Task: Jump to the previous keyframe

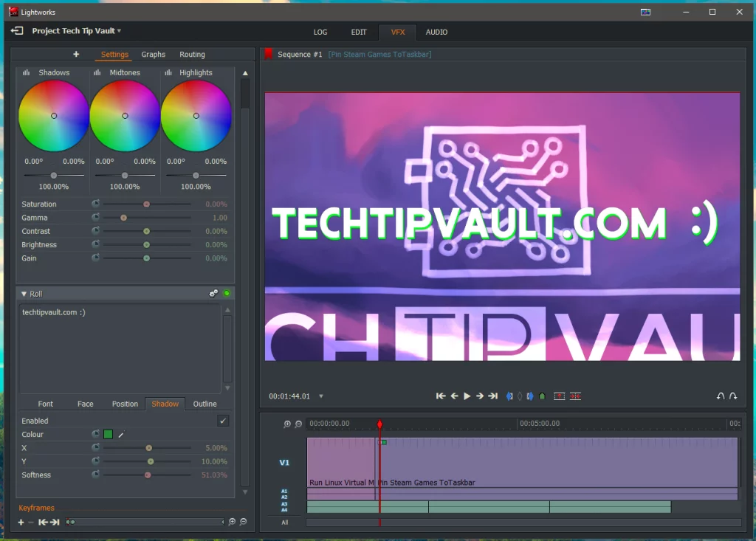Action: 43,523
